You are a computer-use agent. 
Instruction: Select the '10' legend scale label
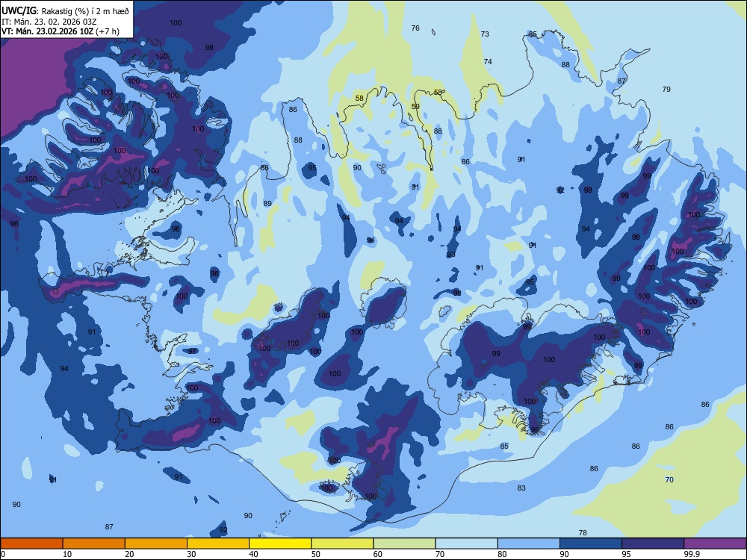click(x=67, y=554)
